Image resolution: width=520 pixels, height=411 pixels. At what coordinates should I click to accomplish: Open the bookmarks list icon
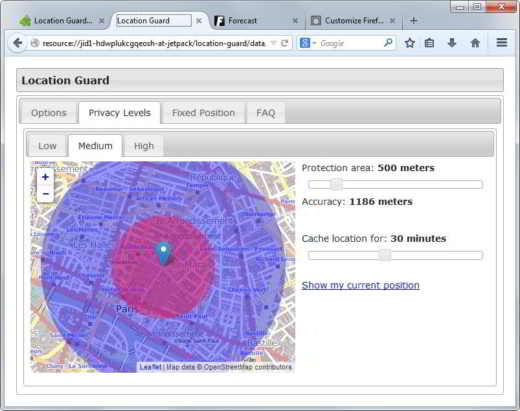pyautogui.click(x=429, y=43)
